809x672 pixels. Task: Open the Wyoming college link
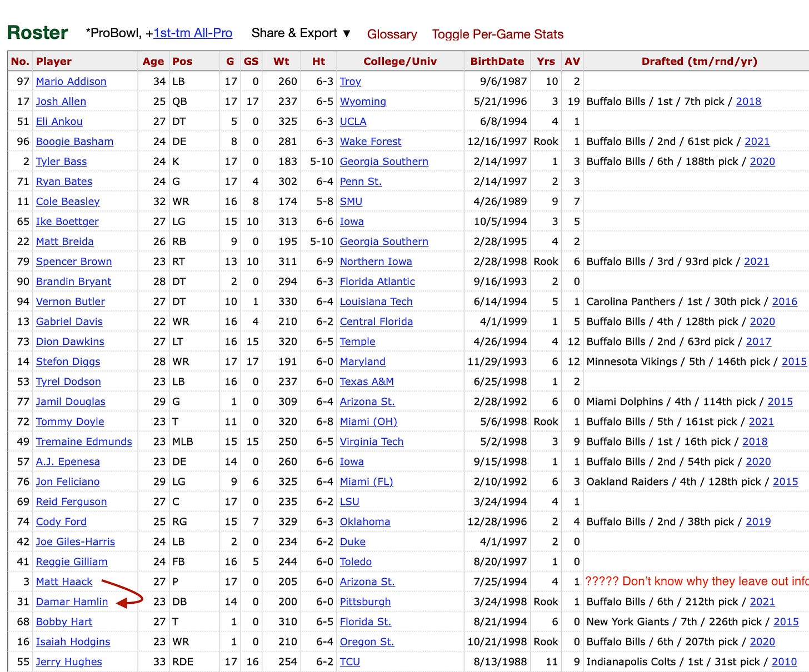pyautogui.click(x=363, y=102)
